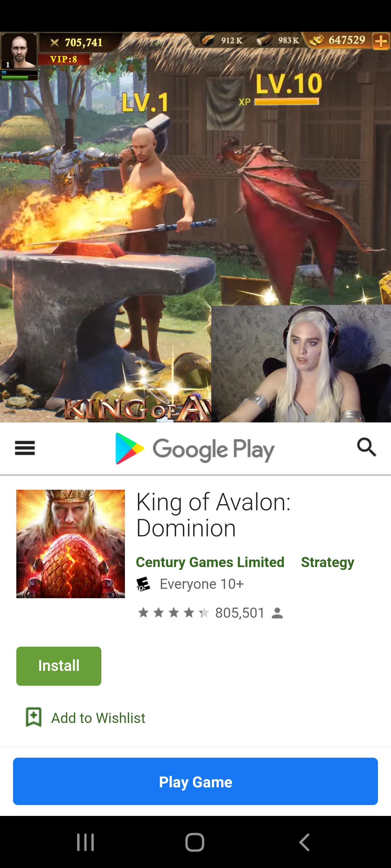
Task: Tap the Android home button
Action: (195, 842)
